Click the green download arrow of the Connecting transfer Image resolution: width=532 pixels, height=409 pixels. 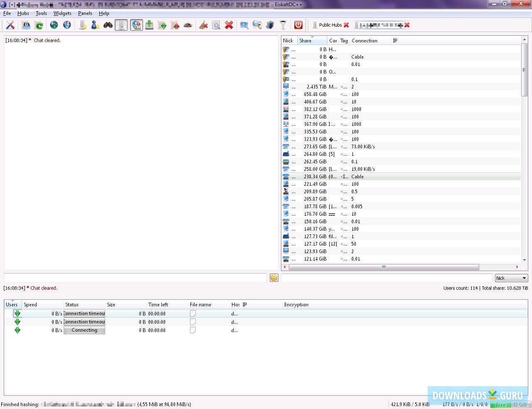17,330
